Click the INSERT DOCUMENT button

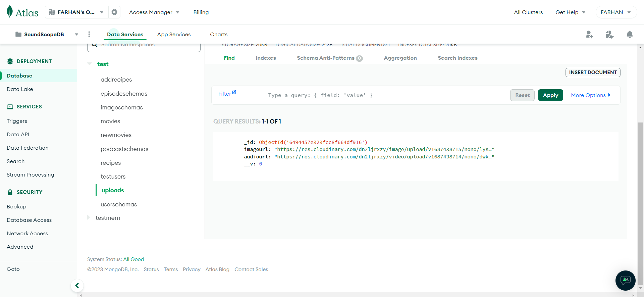click(x=593, y=72)
